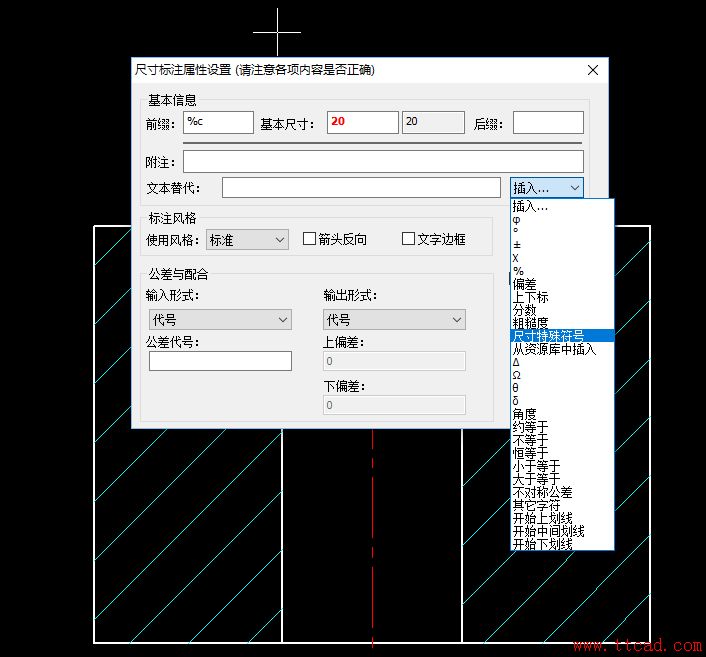
Task: Collapse the 插入... combo box
Action: [x=547, y=188]
